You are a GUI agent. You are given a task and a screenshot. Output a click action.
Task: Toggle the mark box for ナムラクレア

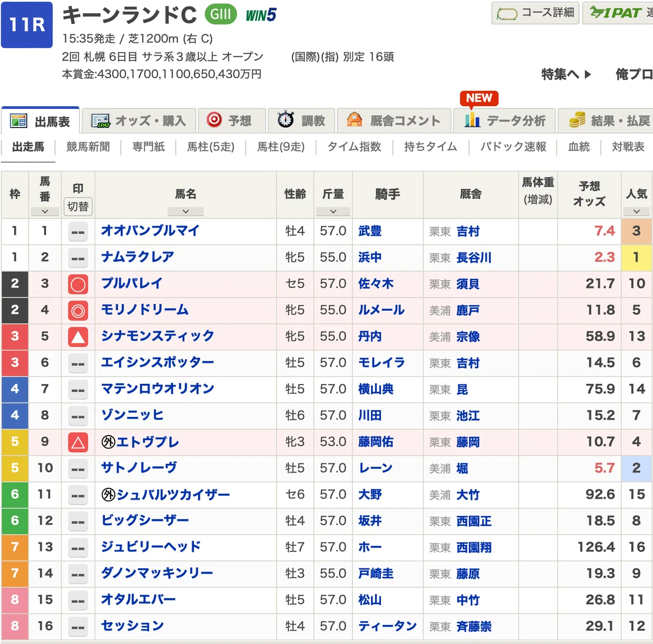click(78, 258)
